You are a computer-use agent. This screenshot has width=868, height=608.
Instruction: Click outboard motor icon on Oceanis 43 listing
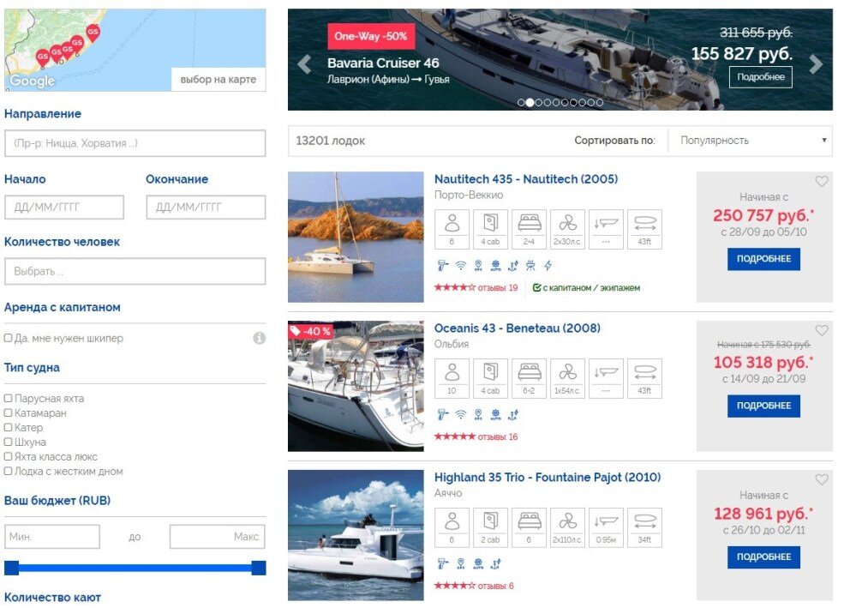point(442,414)
